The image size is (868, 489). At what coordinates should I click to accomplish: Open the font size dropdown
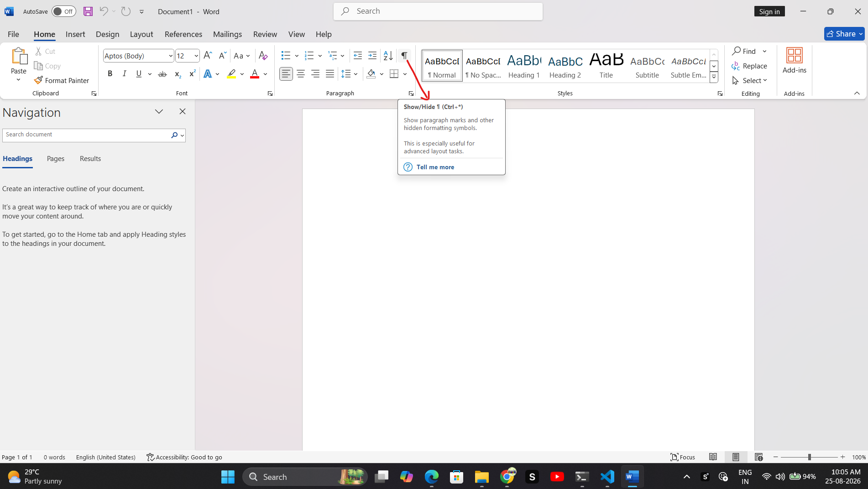tap(196, 56)
